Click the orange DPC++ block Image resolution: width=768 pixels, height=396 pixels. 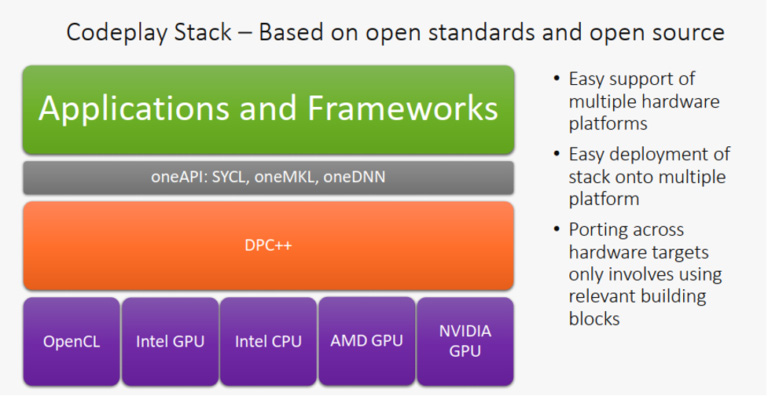[268, 246]
